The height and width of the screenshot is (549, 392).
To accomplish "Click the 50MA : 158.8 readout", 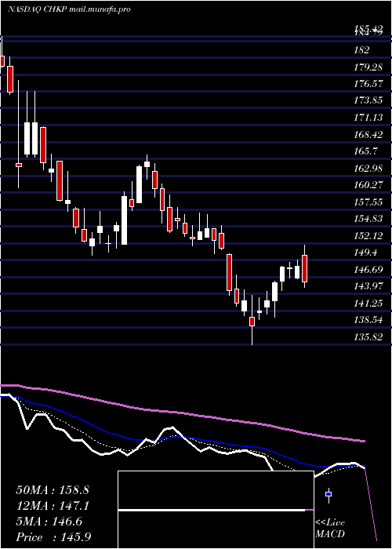I will pyautogui.click(x=53, y=490).
